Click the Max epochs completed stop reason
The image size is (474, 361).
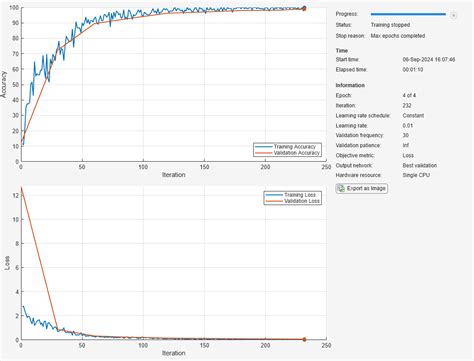(x=398, y=36)
